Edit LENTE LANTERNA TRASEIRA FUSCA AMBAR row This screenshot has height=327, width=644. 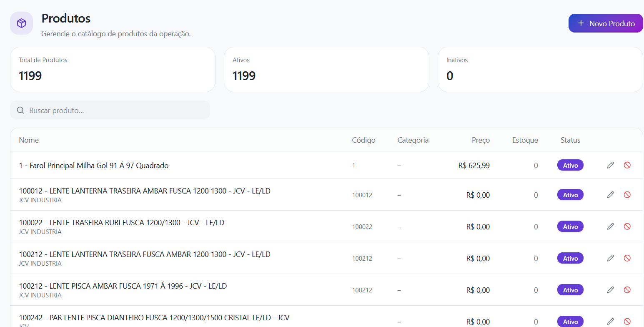[610, 258]
